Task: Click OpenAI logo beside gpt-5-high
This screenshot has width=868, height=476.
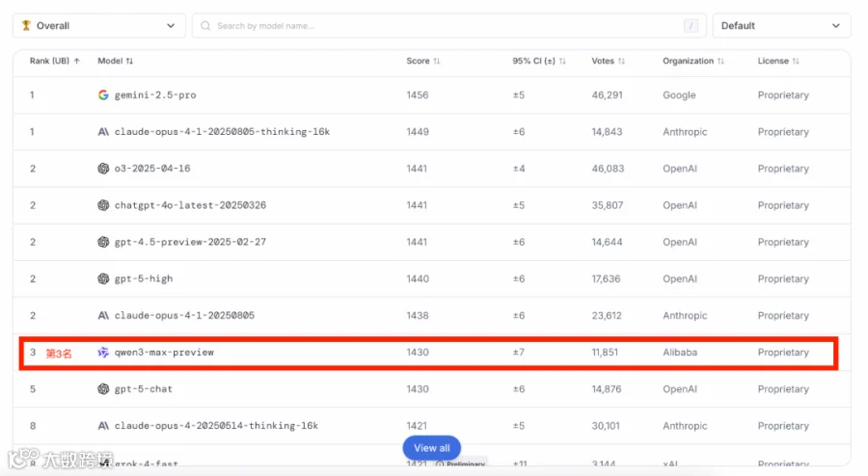Action: tap(103, 278)
